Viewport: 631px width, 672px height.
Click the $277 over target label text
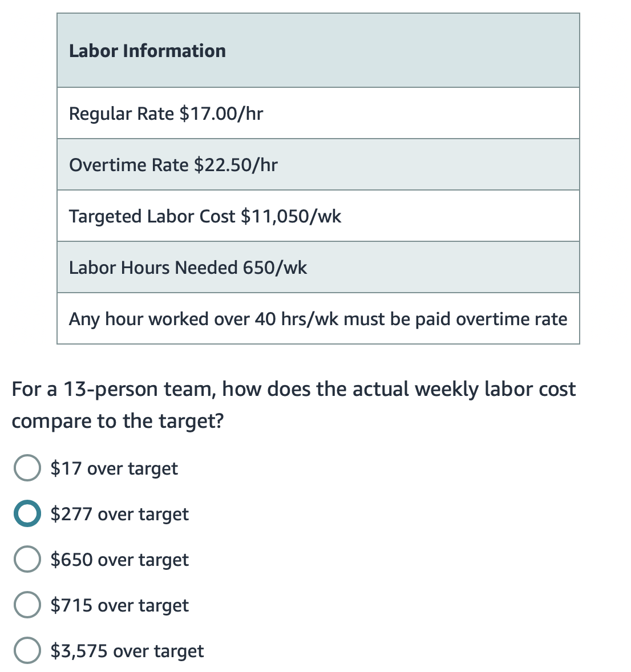tap(120, 514)
